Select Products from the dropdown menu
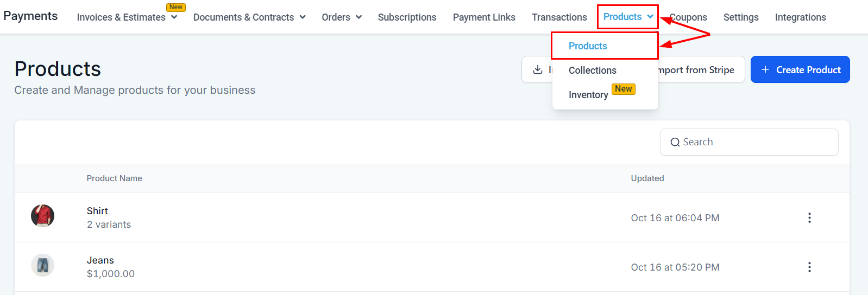The width and height of the screenshot is (868, 295). 588,46
